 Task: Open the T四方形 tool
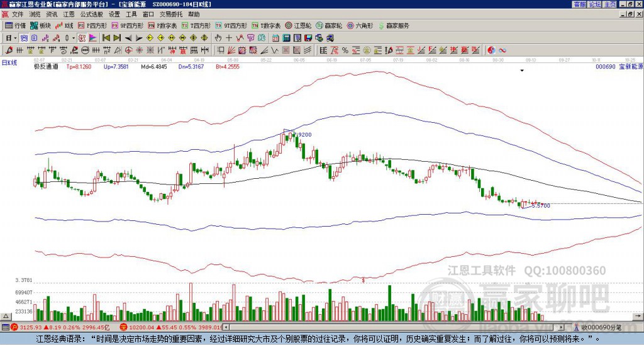click(x=196, y=25)
